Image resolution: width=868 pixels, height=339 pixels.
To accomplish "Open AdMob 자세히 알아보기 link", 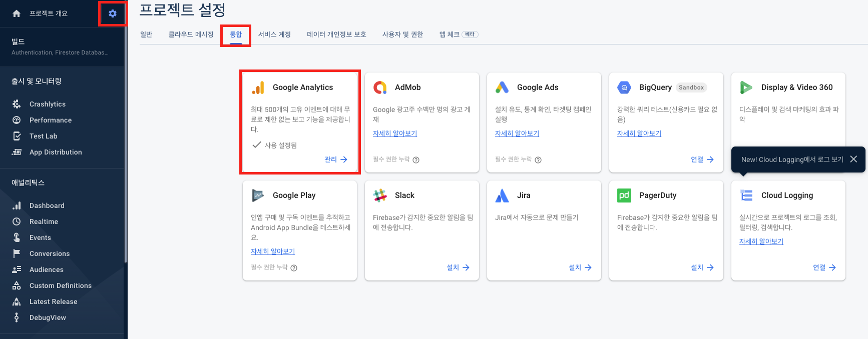I will (395, 133).
